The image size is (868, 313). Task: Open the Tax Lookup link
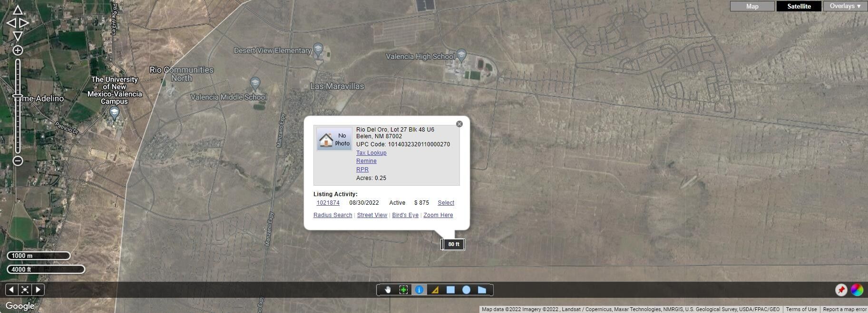(x=371, y=153)
